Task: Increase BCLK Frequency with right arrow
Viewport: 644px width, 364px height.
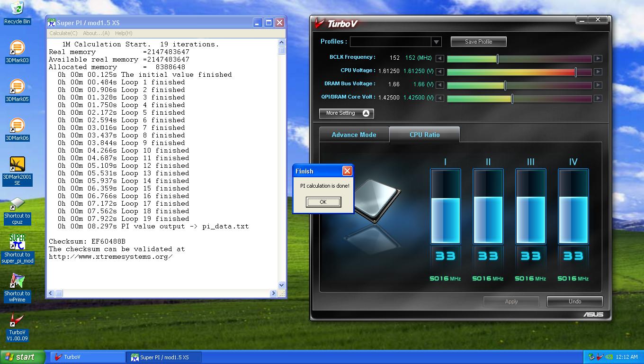Action: pos(598,59)
